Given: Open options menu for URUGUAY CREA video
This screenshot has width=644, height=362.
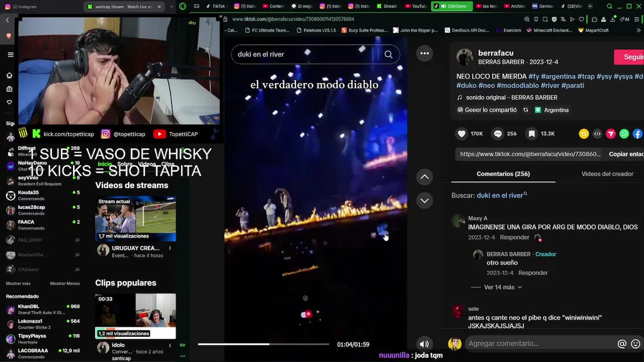Looking at the screenshot, I should coord(170,248).
